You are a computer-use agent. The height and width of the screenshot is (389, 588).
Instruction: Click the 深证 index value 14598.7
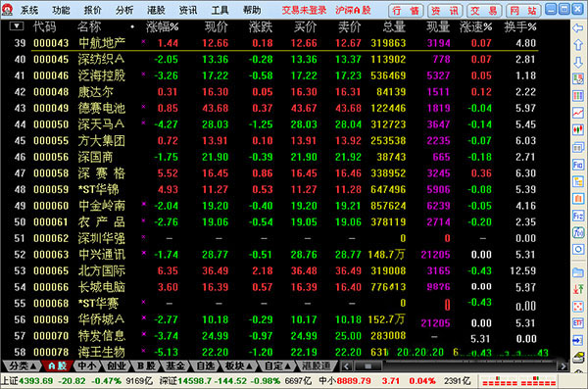(195, 381)
